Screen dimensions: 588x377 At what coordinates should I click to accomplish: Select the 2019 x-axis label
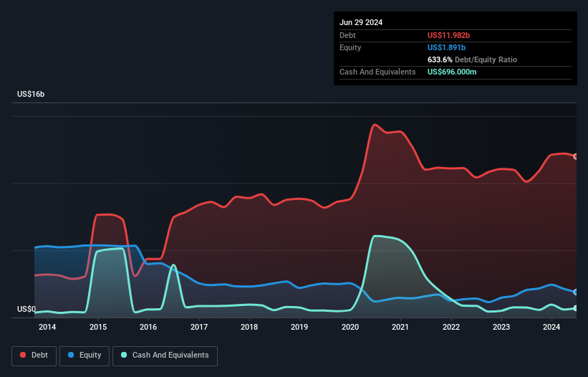tap(299, 327)
